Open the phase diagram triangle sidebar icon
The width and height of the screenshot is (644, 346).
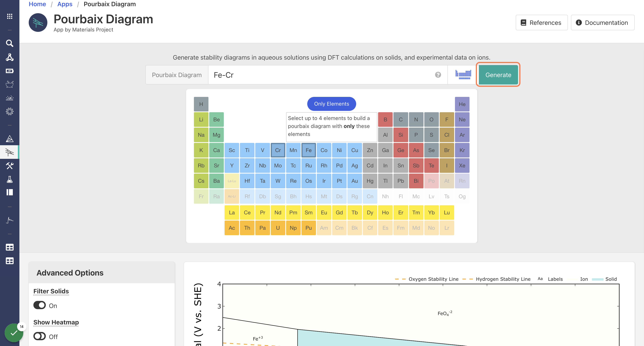point(10,139)
